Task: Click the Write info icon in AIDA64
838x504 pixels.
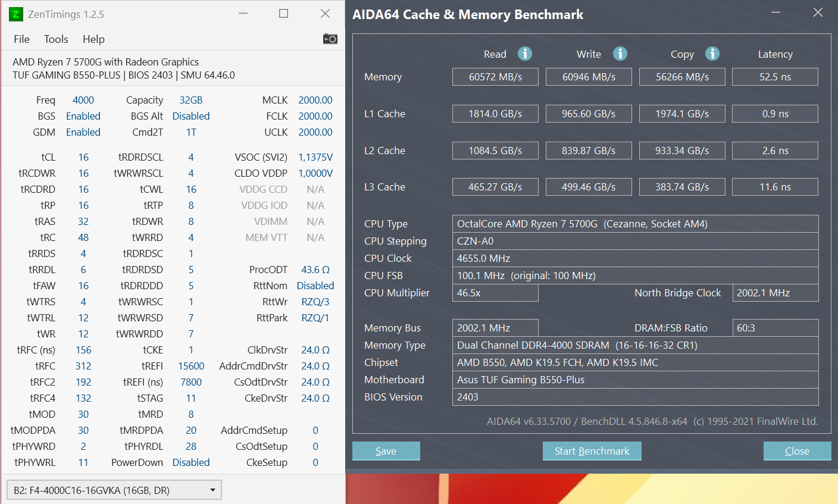Action: 620,54
